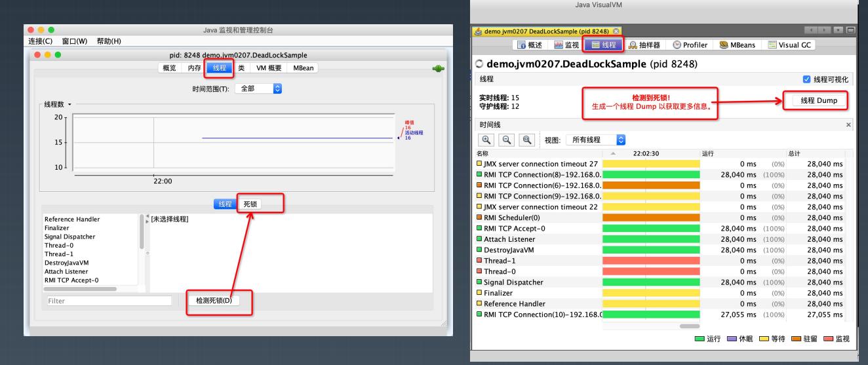This screenshot has height=365, width=868.
Task: Zoom out on the VisualVM timeline
Action: click(x=506, y=140)
